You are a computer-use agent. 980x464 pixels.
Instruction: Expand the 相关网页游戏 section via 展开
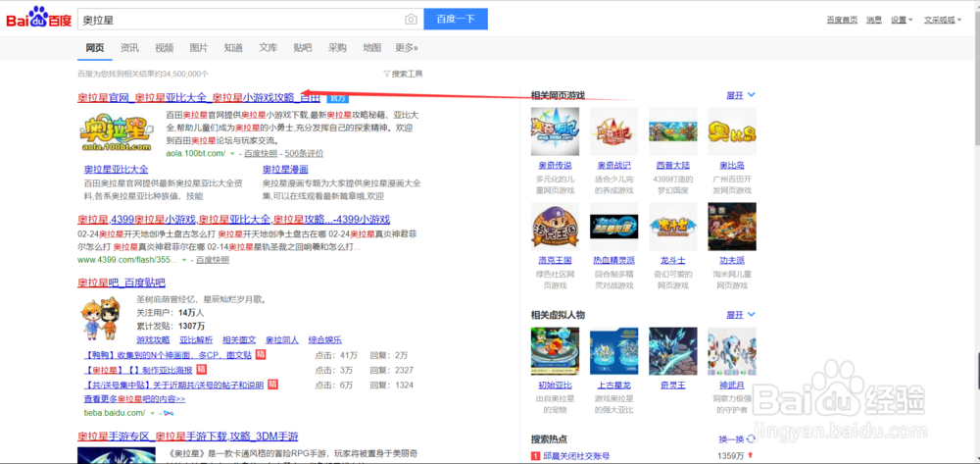(741, 95)
